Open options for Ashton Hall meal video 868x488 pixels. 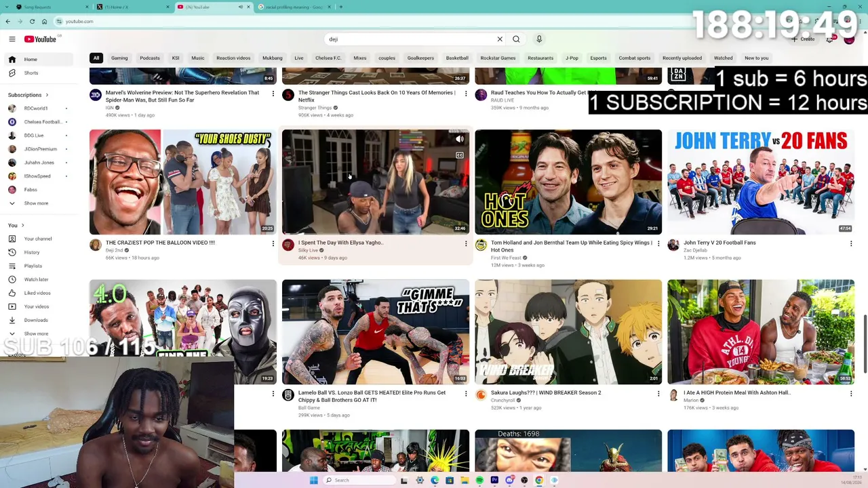click(851, 393)
